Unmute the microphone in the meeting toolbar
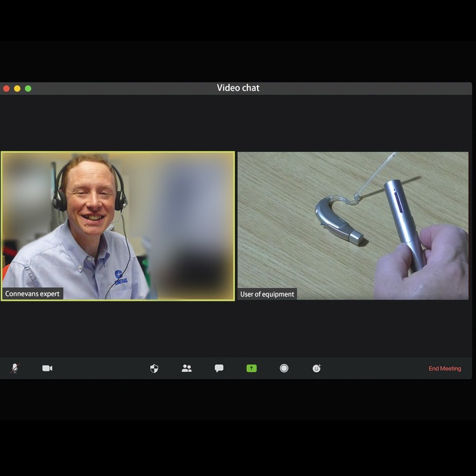 click(15, 368)
